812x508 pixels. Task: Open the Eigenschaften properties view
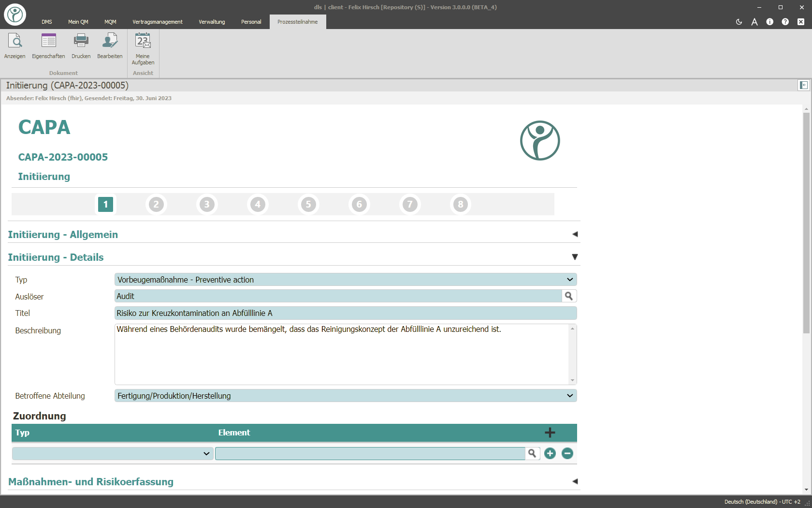tap(48, 45)
